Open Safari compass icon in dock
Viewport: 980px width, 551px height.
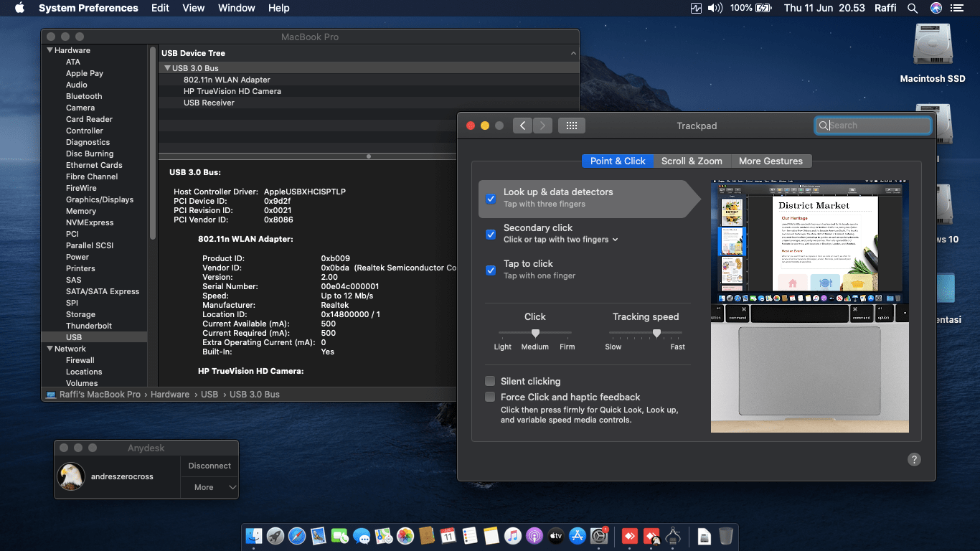pos(297,536)
